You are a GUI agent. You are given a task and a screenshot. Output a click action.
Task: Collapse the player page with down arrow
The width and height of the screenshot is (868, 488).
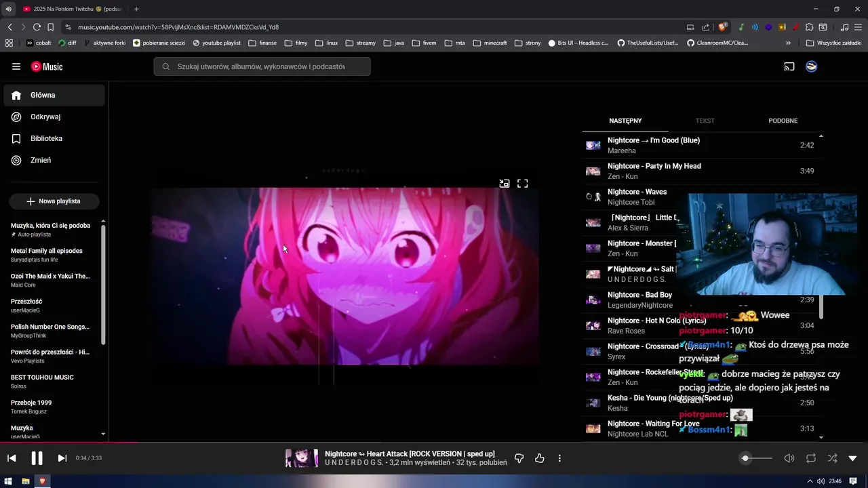pos(853,458)
